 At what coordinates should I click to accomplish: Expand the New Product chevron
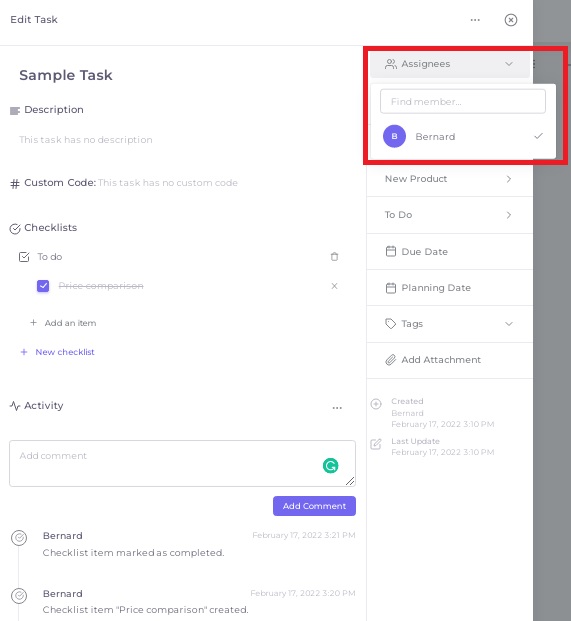click(509, 179)
